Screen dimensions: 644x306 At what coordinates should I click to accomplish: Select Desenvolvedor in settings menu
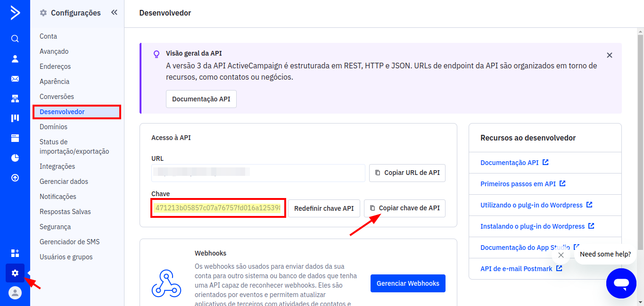tap(62, 112)
